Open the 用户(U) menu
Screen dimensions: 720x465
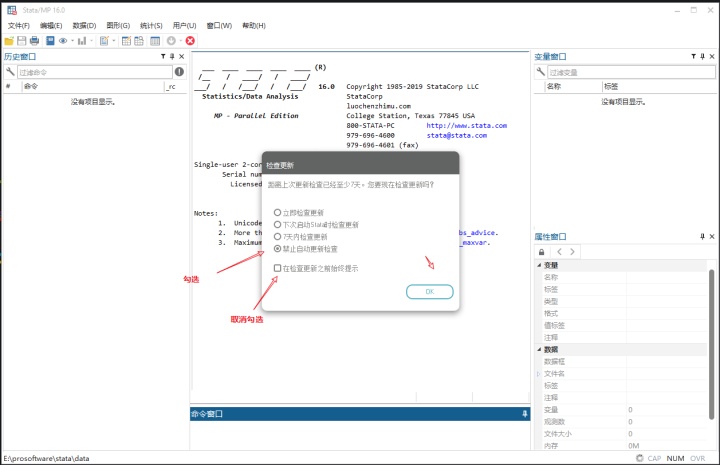[x=185, y=26]
